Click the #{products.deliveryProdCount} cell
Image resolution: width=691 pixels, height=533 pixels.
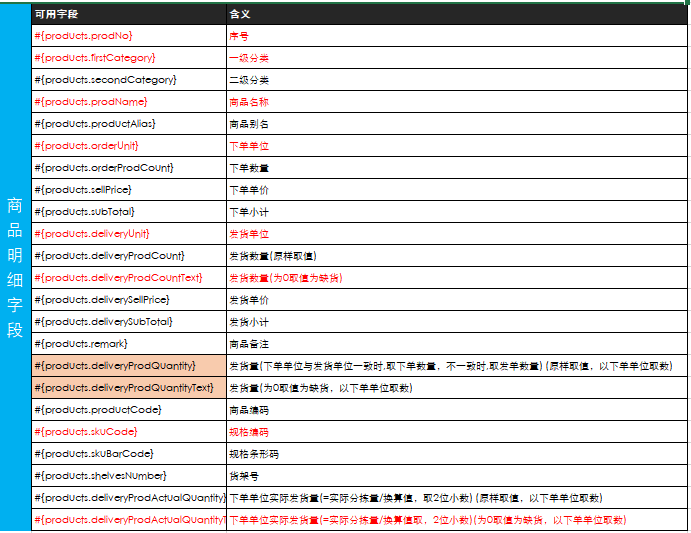(129, 256)
